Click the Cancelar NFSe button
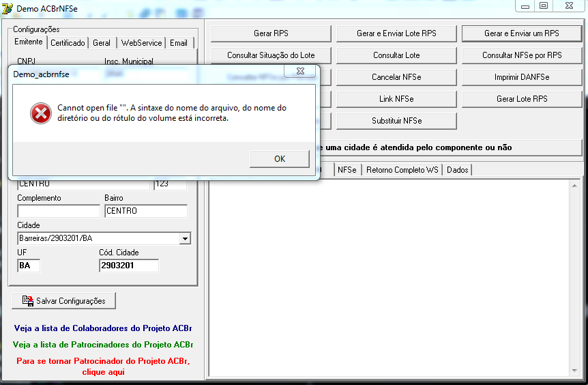 pyautogui.click(x=396, y=77)
